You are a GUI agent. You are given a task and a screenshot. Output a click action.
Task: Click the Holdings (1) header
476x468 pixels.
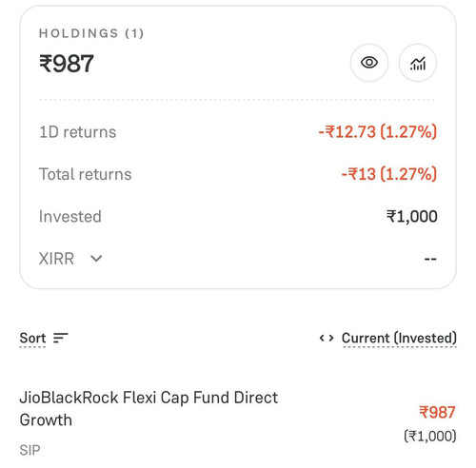click(91, 33)
